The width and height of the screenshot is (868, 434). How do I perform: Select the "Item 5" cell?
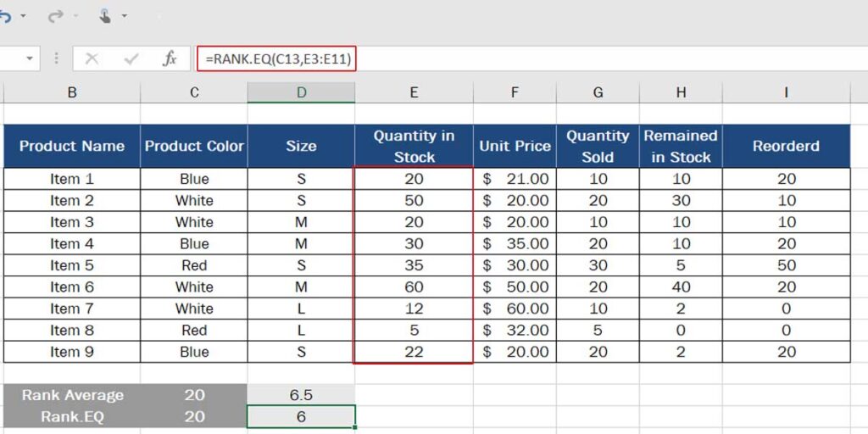tap(72, 265)
